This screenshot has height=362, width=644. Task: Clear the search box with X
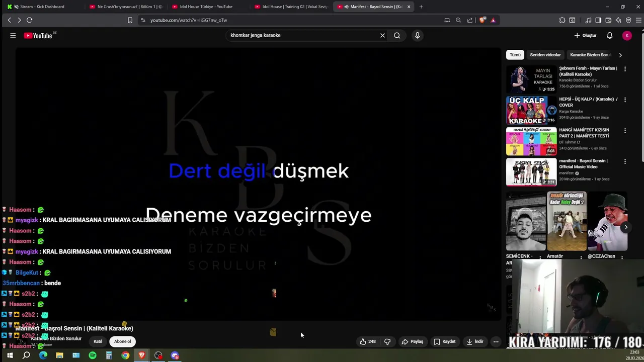point(382,35)
